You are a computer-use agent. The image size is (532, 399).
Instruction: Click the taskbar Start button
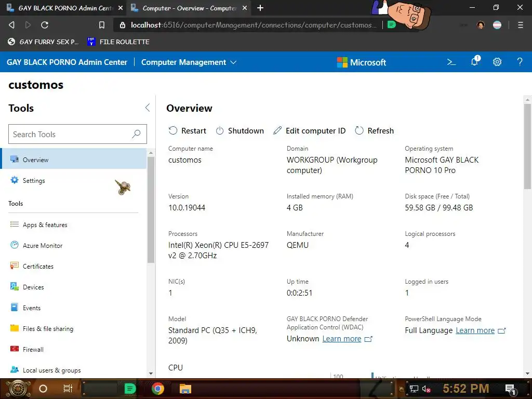(18, 389)
